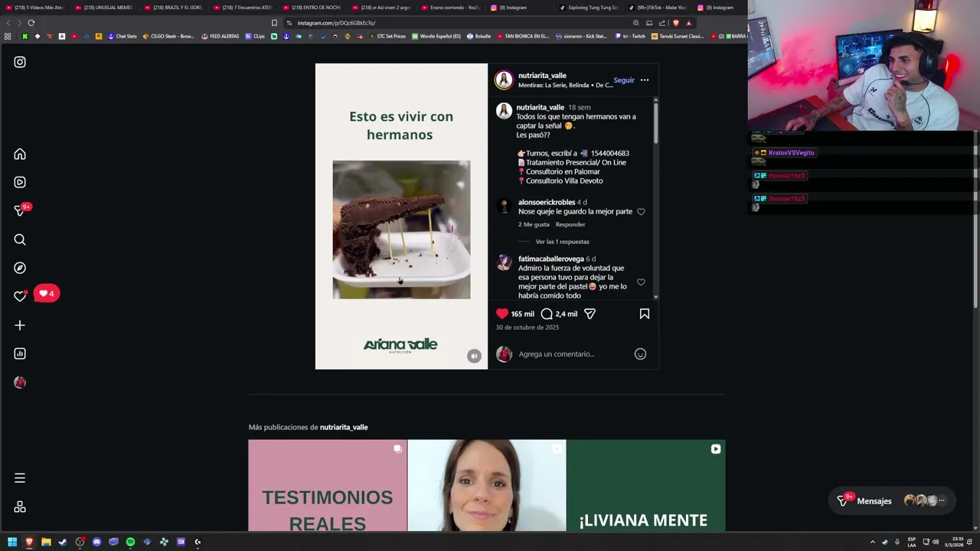Image resolution: width=980 pixels, height=551 pixels.
Task: Like fatimacaballerovega's comment
Action: coord(641,282)
